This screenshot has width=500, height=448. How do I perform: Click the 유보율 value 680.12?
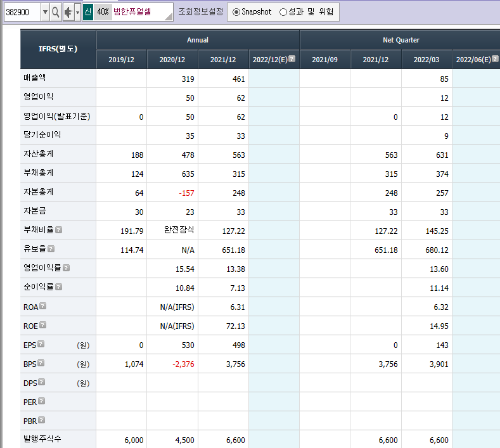pyautogui.click(x=437, y=250)
